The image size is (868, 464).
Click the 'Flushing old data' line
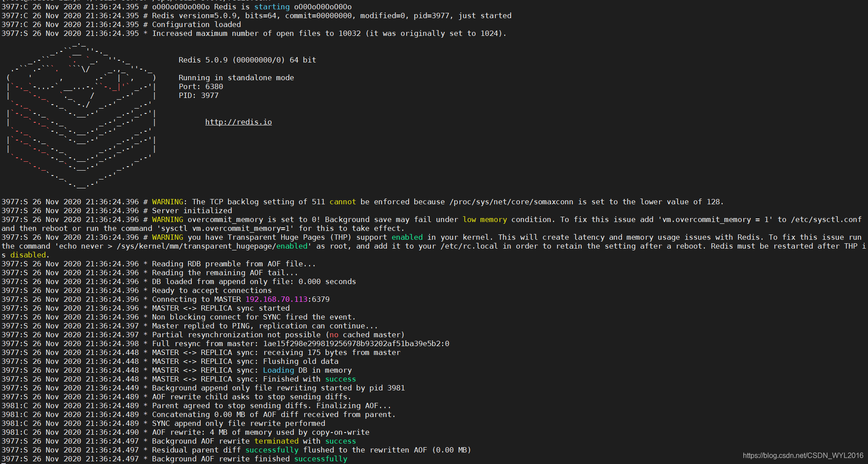[x=170, y=361]
